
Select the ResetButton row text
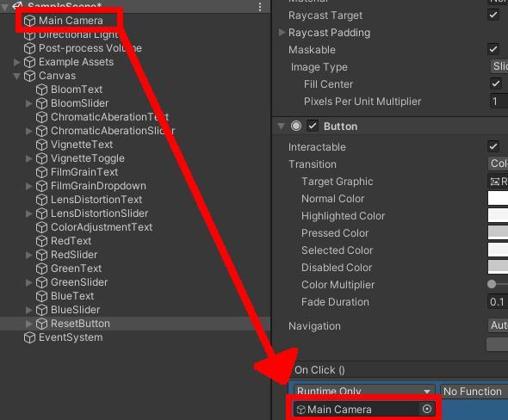(80, 324)
